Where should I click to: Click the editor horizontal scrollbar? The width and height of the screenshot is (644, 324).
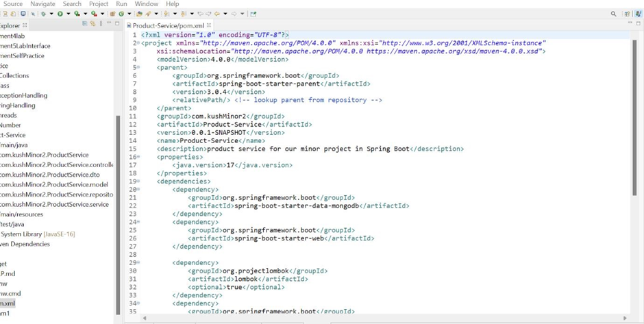pos(384,318)
